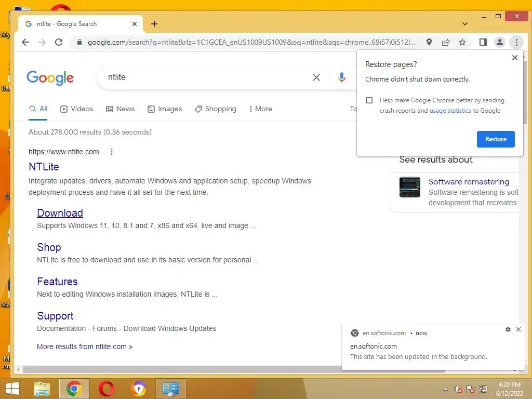Viewport: 532px width, 399px height.
Task: Open the side panel icon
Action: (483, 42)
